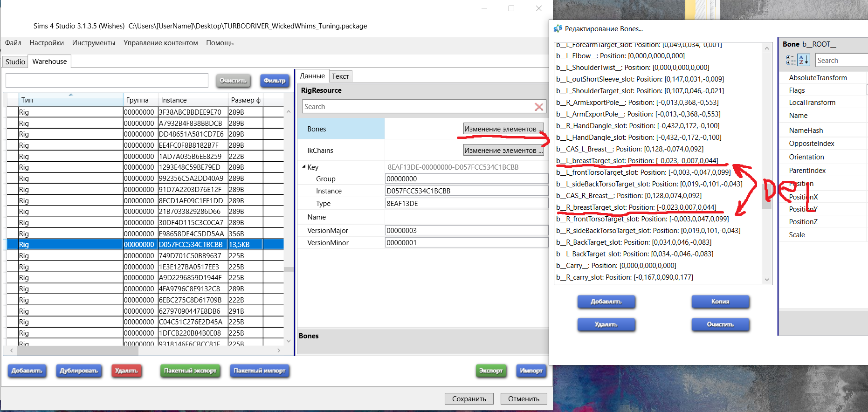
Task: Focus the warehouse filter text field
Action: 107,81
